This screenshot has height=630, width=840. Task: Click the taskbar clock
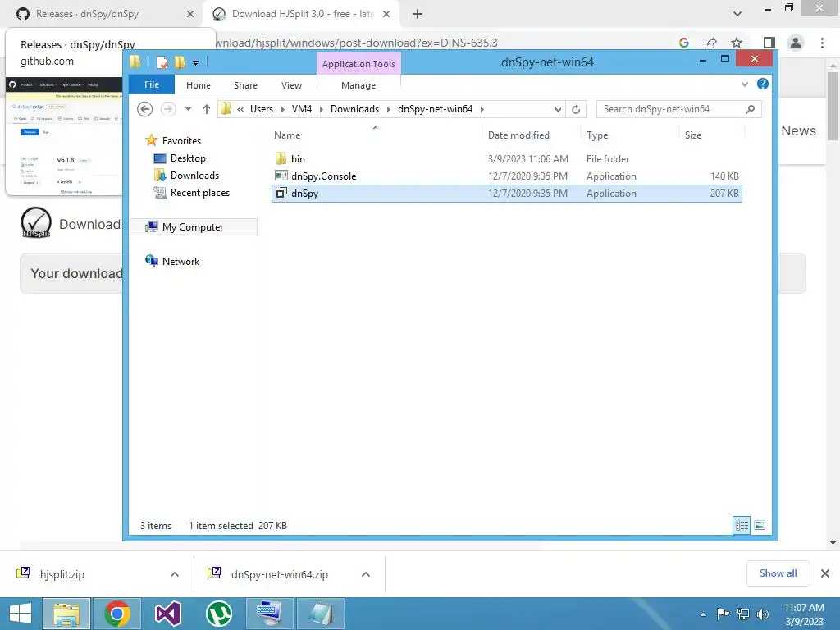[804, 614]
